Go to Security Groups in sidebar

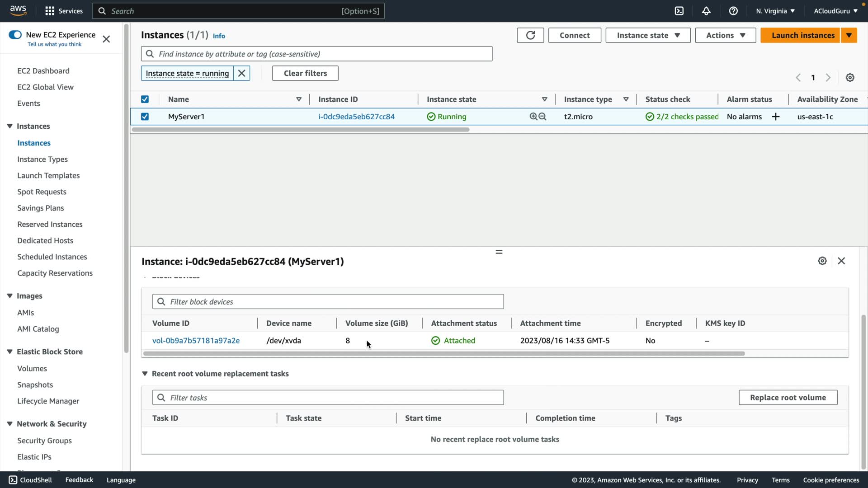tap(44, 441)
